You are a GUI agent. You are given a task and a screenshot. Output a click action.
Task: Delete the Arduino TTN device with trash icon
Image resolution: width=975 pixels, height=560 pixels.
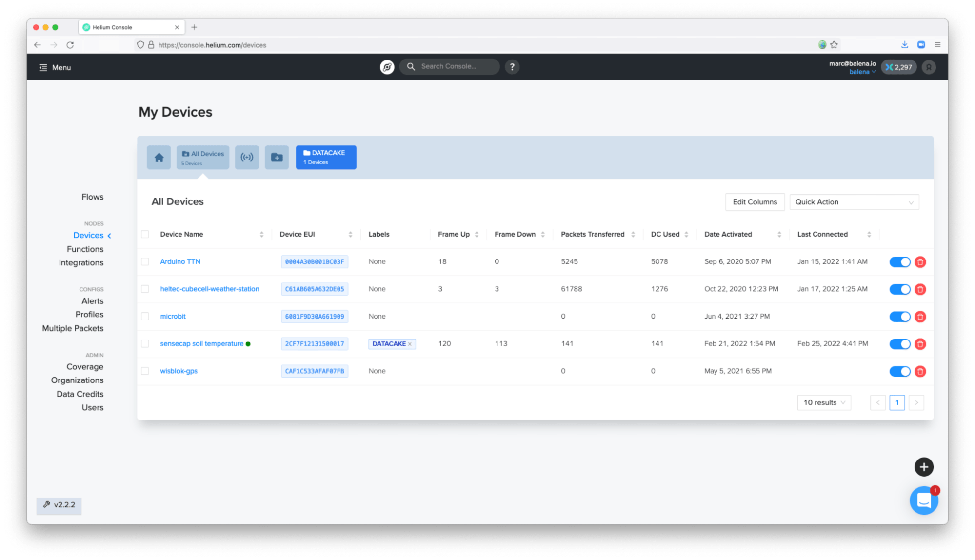pos(920,262)
